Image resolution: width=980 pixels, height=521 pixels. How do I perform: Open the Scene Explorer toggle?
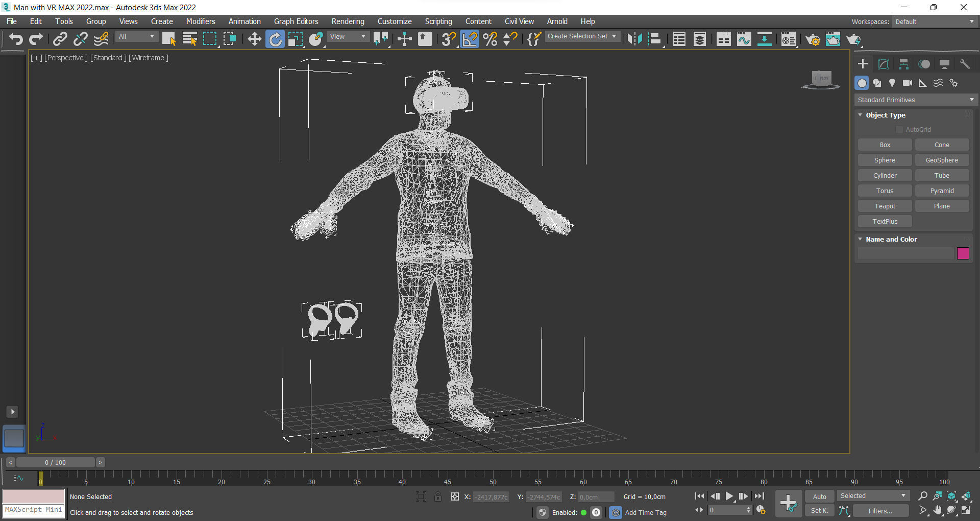(679, 39)
